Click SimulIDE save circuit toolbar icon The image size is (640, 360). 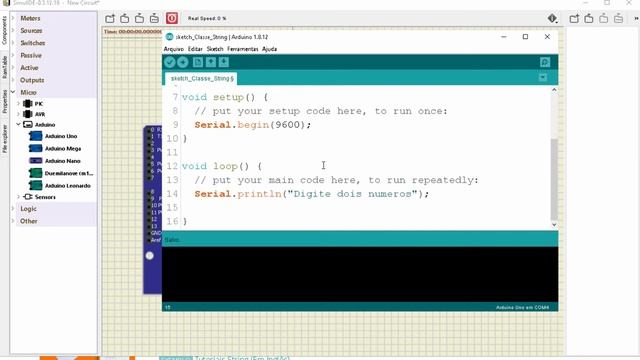pos(140,18)
